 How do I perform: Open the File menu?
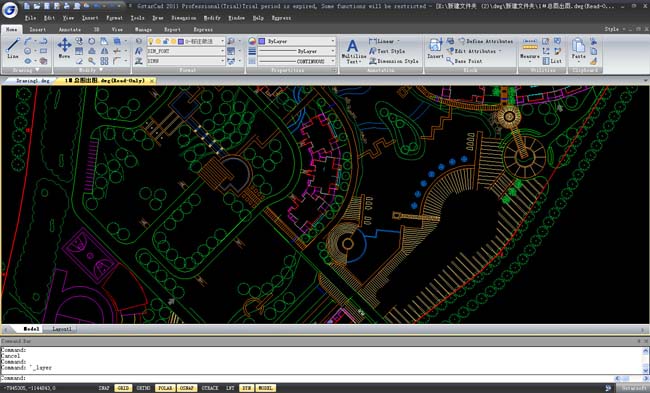tap(30, 18)
